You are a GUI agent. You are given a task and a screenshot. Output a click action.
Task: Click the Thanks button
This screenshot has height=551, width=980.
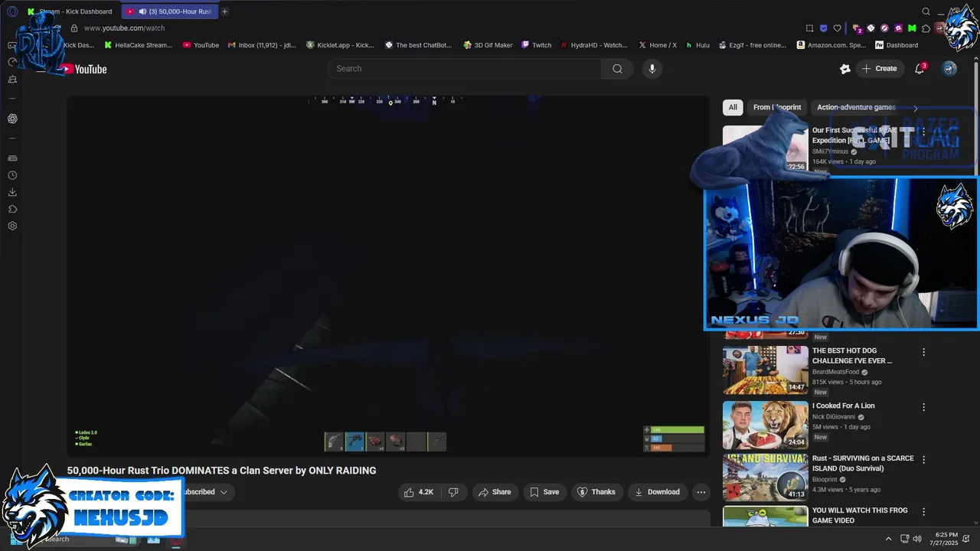[x=596, y=492]
